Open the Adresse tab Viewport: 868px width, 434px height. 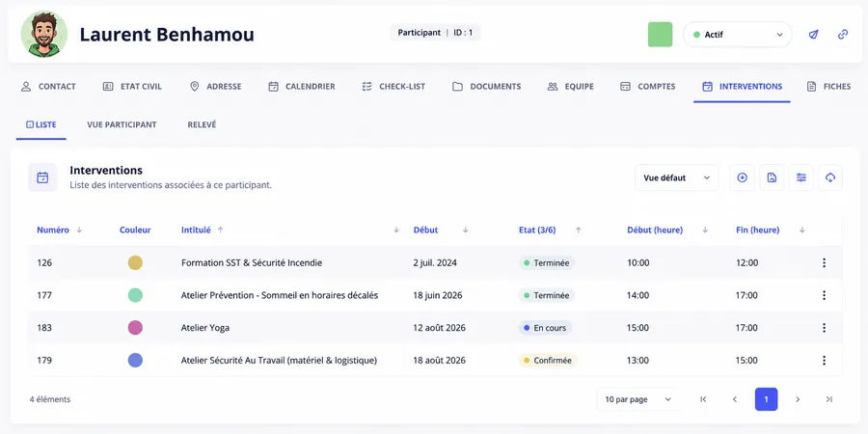215,87
